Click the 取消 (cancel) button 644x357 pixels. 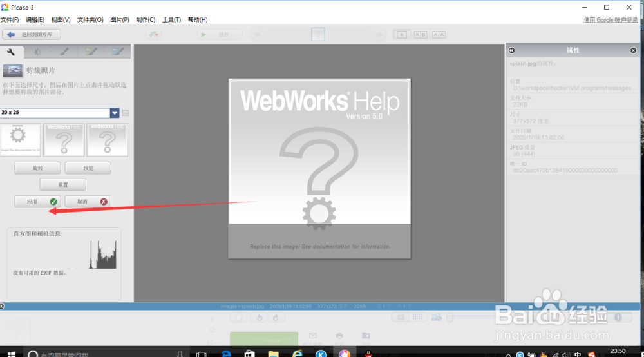pyautogui.click(x=88, y=202)
